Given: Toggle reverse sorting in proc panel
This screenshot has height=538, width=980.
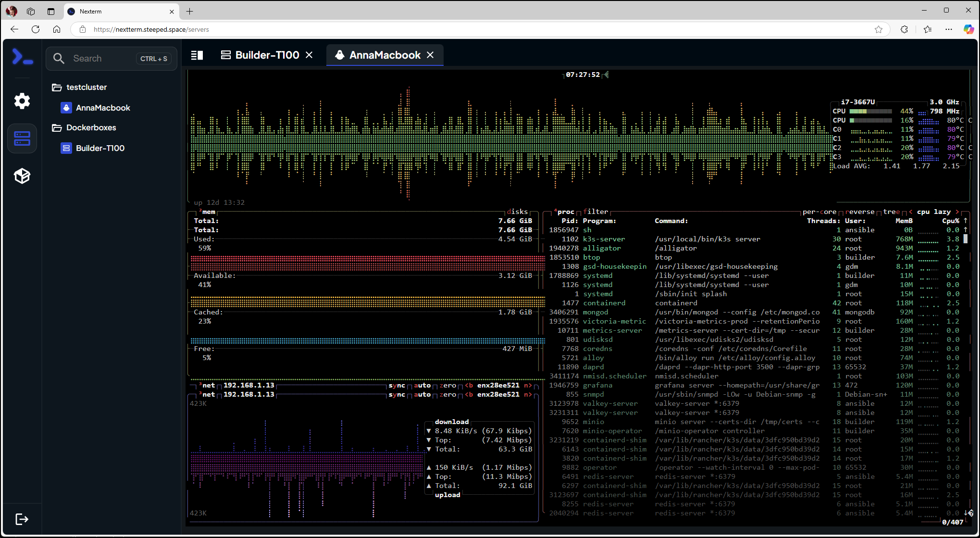Looking at the screenshot, I should 860,212.
